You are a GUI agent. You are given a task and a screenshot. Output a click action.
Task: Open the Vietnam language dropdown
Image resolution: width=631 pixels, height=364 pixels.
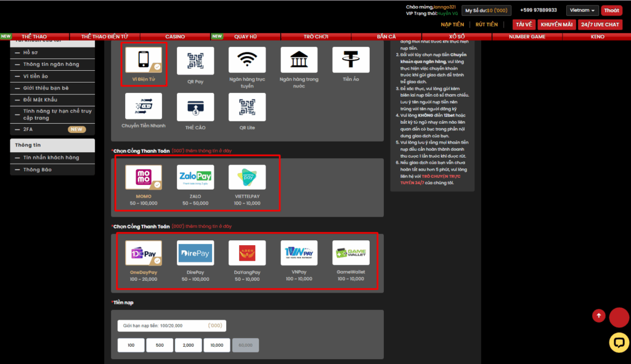point(582,10)
